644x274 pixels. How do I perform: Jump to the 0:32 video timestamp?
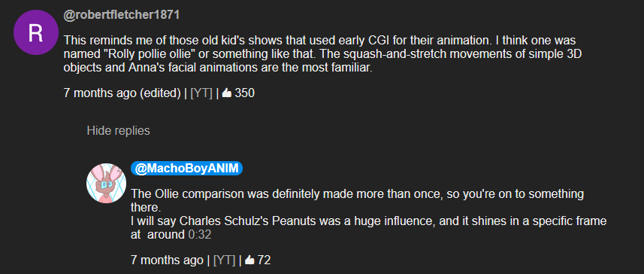(200, 235)
